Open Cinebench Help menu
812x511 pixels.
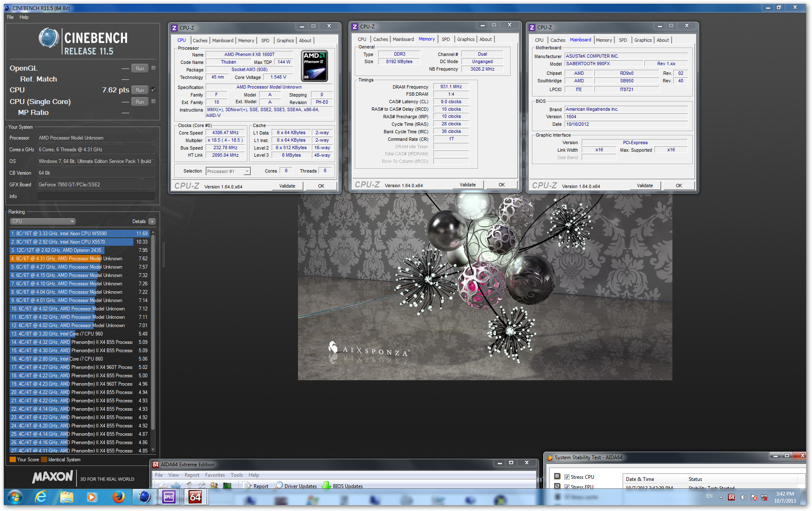click(x=24, y=17)
